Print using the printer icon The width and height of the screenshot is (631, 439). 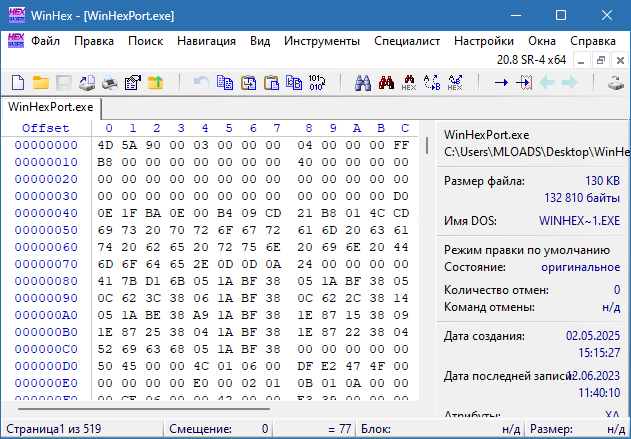(109, 82)
